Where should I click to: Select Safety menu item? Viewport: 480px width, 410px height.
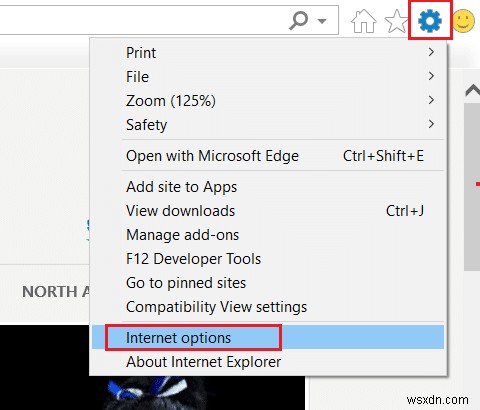(268, 124)
